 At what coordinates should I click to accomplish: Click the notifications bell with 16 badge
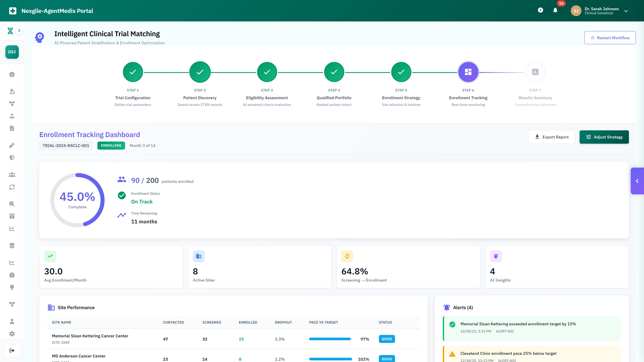pos(555,11)
